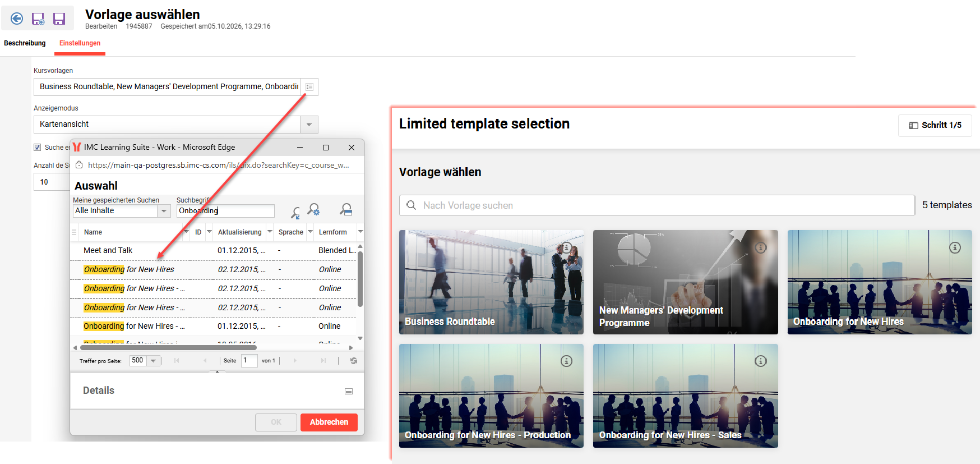Viewport: 980px width, 464px height.
Task: Open the Treffer pro Seite dropdown
Action: (x=153, y=361)
